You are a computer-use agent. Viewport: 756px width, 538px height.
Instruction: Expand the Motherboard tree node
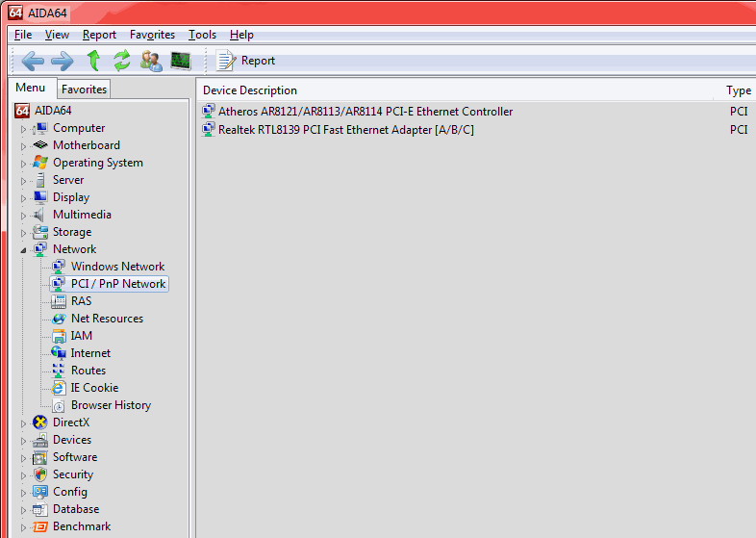[23, 146]
